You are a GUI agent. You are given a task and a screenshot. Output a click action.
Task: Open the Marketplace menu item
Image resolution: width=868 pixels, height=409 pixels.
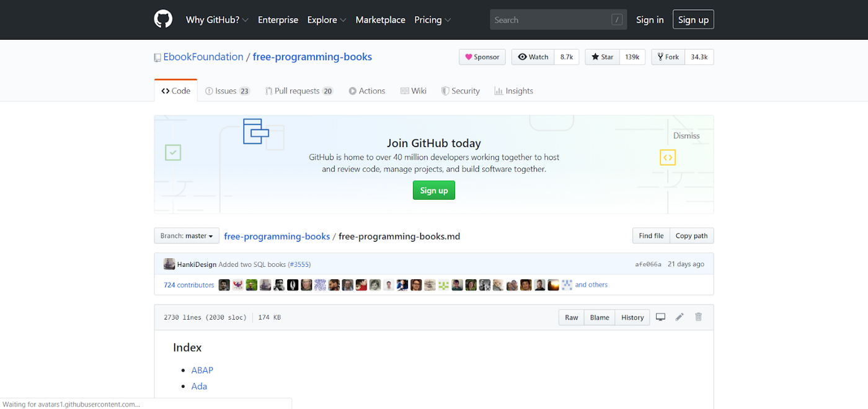(x=381, y=20)
